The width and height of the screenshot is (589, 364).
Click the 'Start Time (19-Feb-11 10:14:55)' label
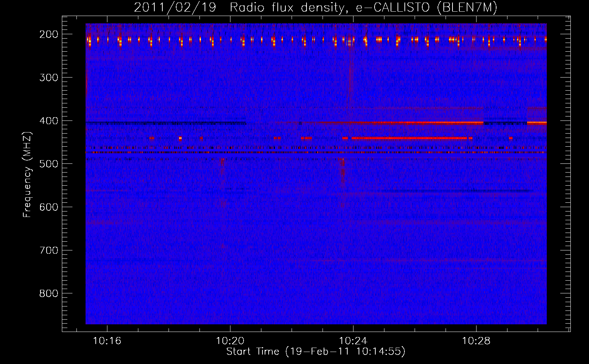(x=316, y=352)
